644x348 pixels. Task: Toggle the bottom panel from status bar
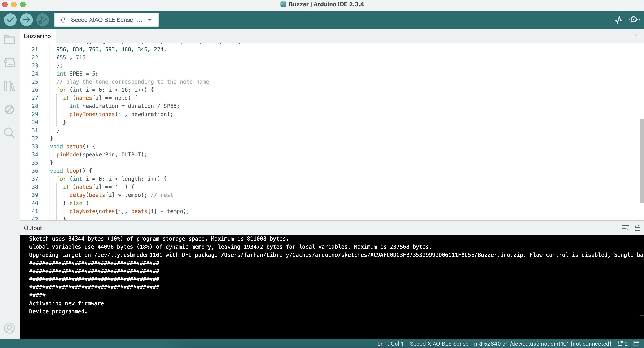pyautogui.click(x=636, y=344)
